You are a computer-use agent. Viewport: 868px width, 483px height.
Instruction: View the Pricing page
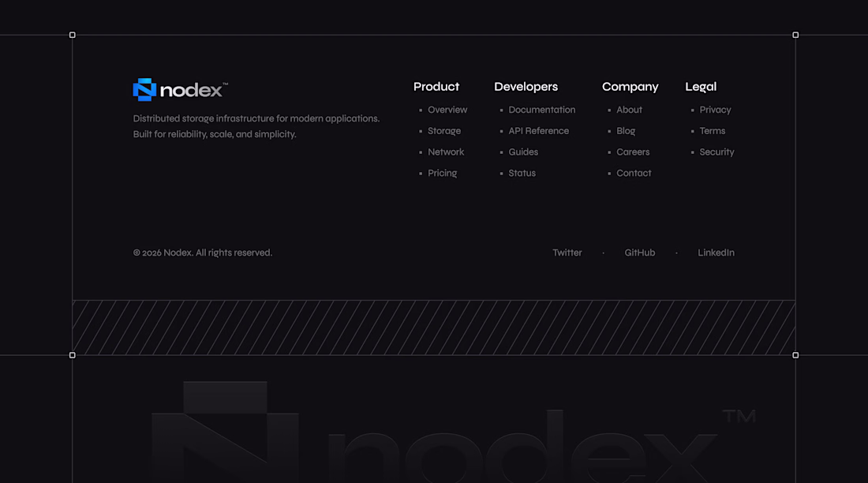(443, 173)
